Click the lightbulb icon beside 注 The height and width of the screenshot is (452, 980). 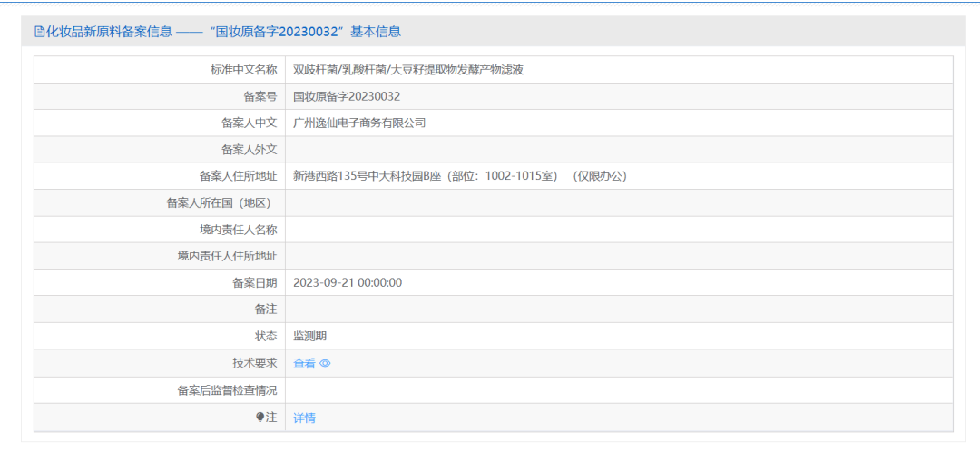coord(260,418)
